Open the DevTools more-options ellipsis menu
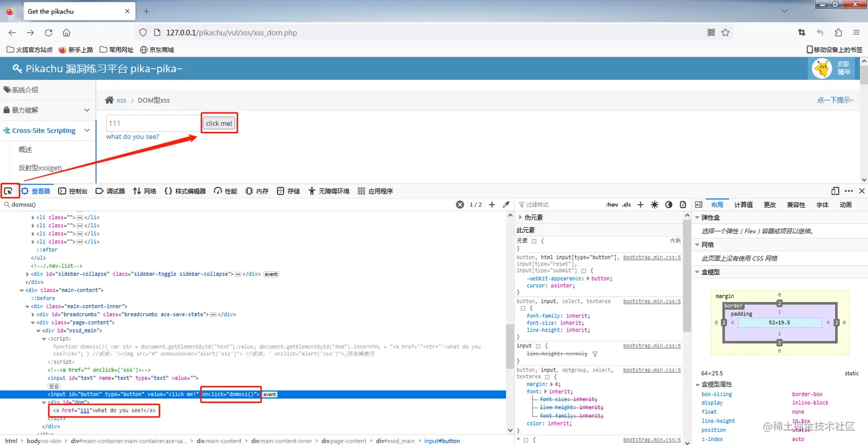This screenshot has width=868, height=445. [x=848, y=191]
